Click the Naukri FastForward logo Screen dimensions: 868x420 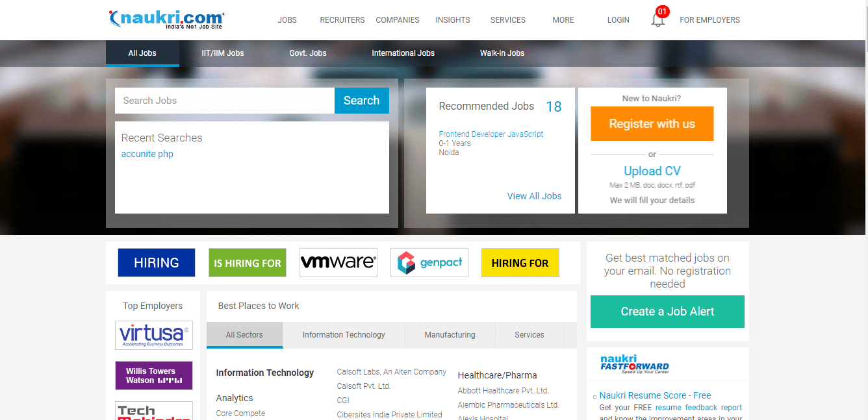(x=634, y=364)
